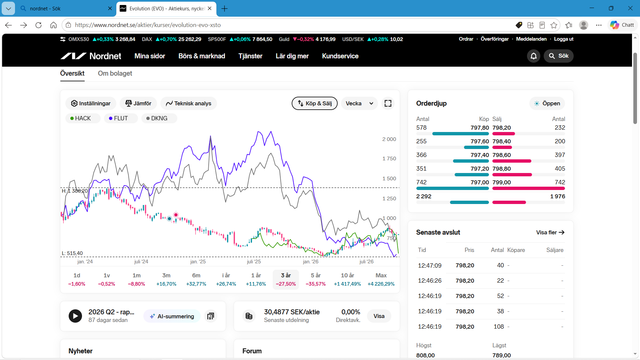This screenshot has height=360, width=640.
Task: Click the Överföringar link
Action: tap(495, 39)
